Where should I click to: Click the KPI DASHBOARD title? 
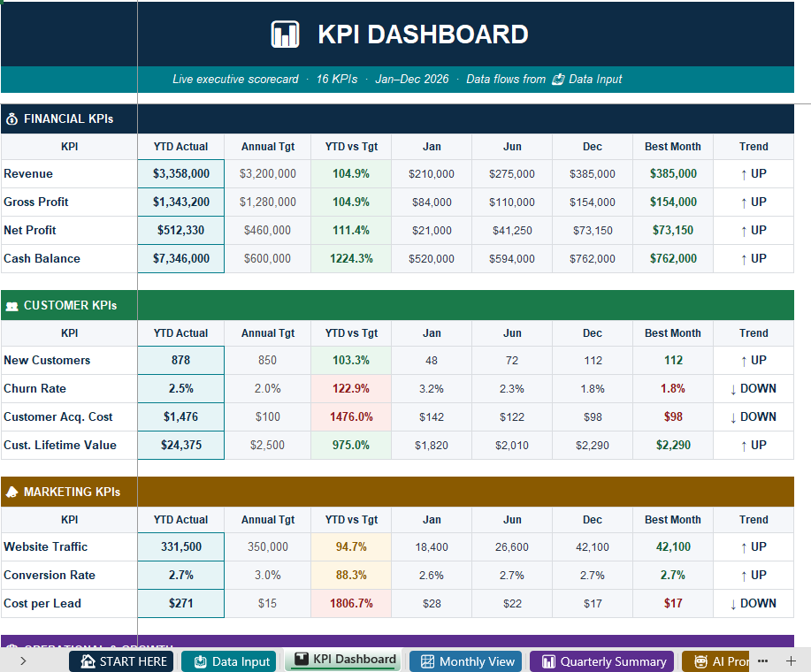423,34
